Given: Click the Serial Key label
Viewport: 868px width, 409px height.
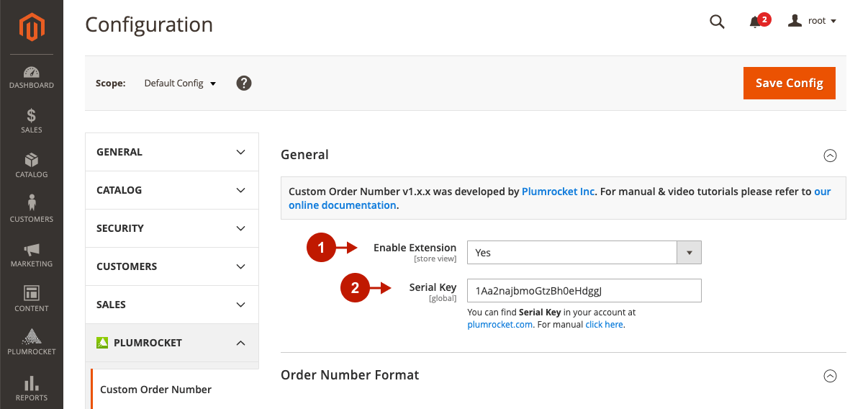Looking at the screenshot, I should coord(433,287).
